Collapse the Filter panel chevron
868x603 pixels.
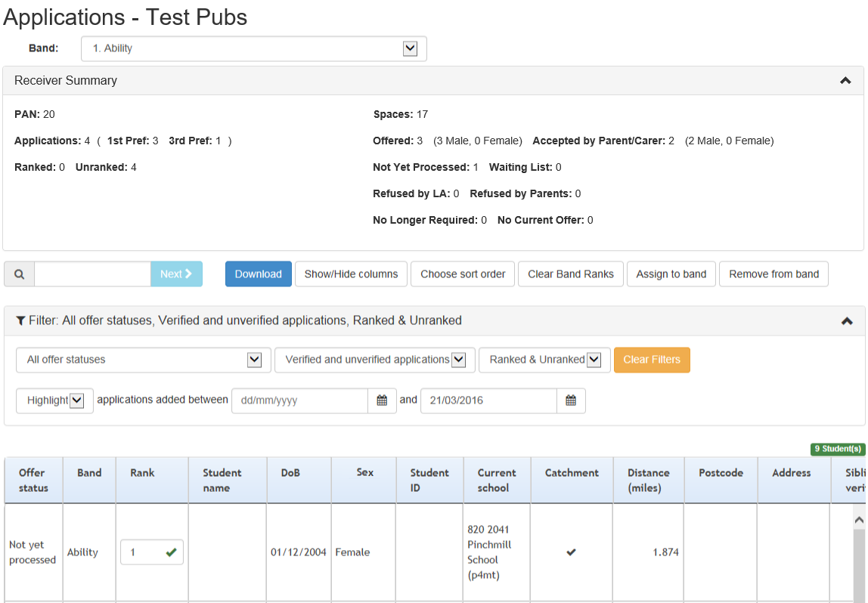tap(847, 321)
